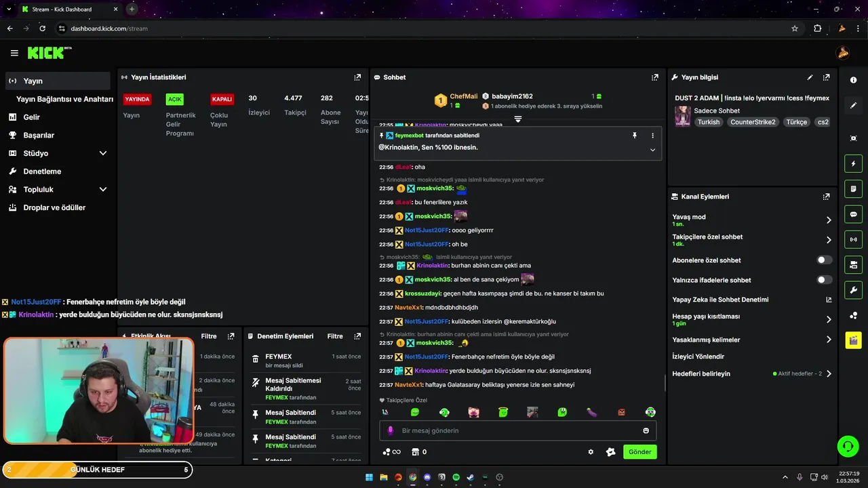Click the info icon in right sidebar
This screenshot has height=488, width=868.
point(853,80)
